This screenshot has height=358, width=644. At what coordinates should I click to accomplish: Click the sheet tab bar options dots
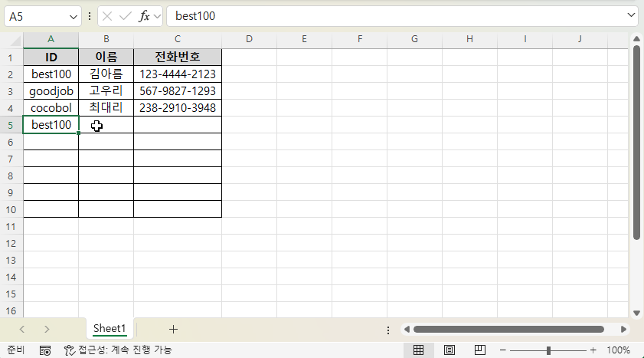(x=388, y=330)
